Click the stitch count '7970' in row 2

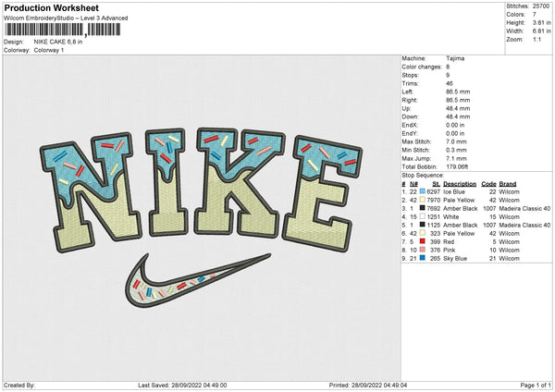(x=433, y=201)
